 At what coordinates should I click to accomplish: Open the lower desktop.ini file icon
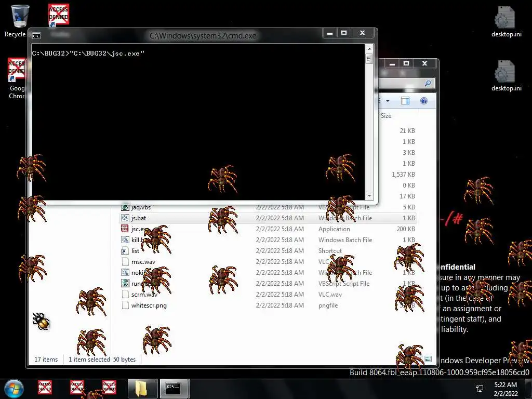click(505, 71)
